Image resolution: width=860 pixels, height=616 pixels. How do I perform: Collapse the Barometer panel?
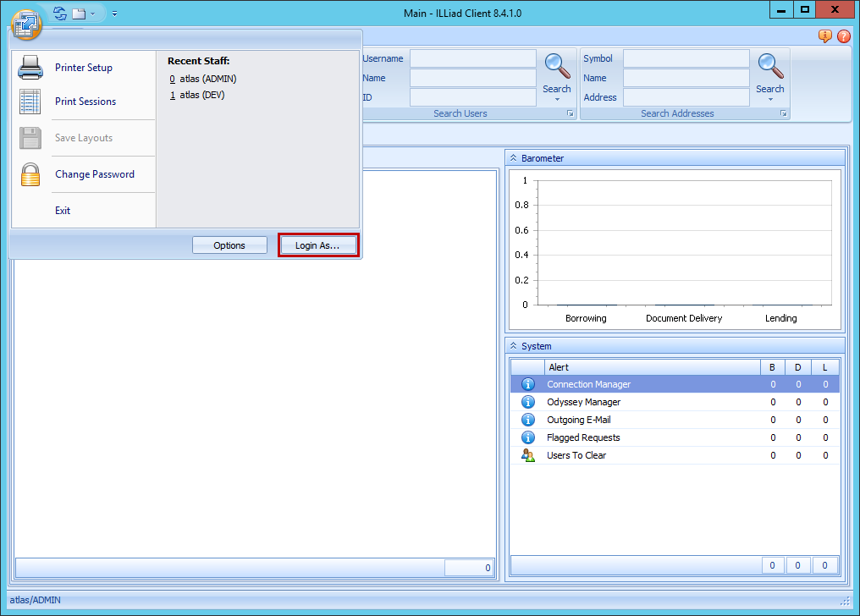point(515,157)
